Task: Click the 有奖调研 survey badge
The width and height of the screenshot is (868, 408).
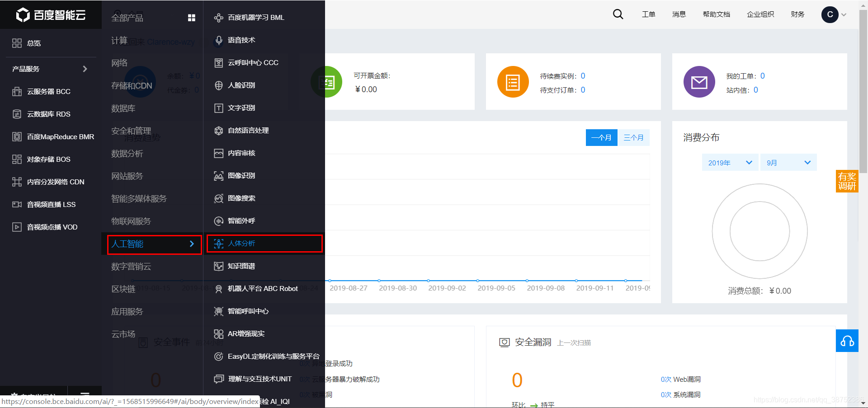Action: pyautogui.click(x=847, y=181)
